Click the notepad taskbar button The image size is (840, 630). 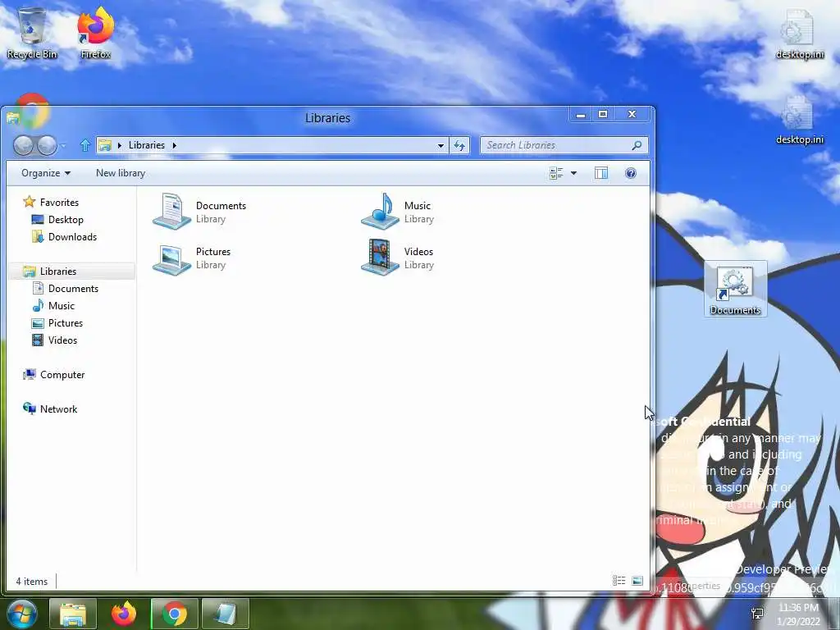pos(226,614)
